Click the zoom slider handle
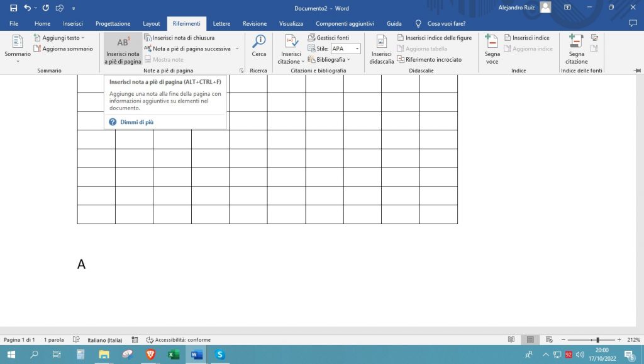644x364 pixels. (597, 339)
